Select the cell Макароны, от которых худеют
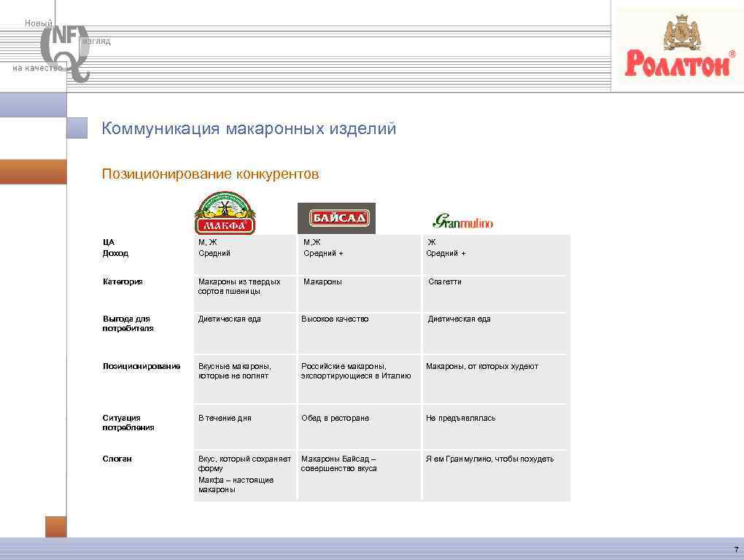 (x=482, y=366)
